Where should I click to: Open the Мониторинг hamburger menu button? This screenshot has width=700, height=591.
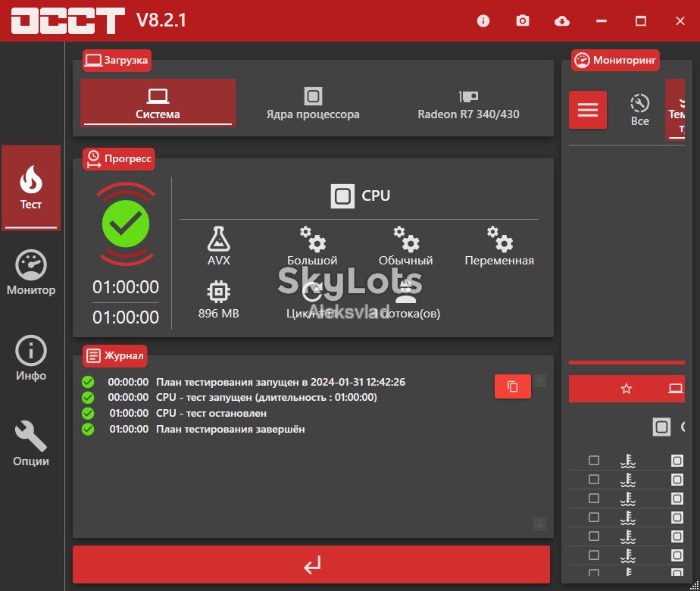588,110
